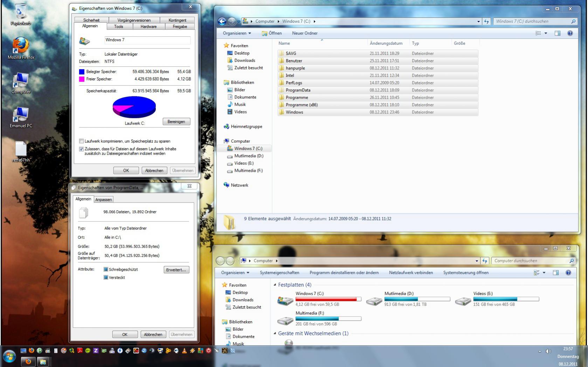The image size is (588, 367).
Task: Click refresh button next to the C: address bar
Action: point(486,21)
